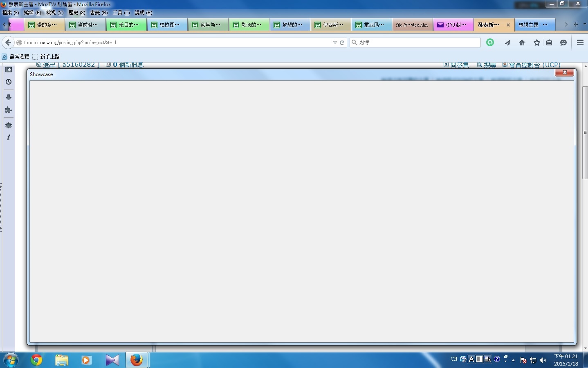Open the 檢視 (View) menu
The image size is (588, 368).
pyautogui.click(x=54, y=13)
